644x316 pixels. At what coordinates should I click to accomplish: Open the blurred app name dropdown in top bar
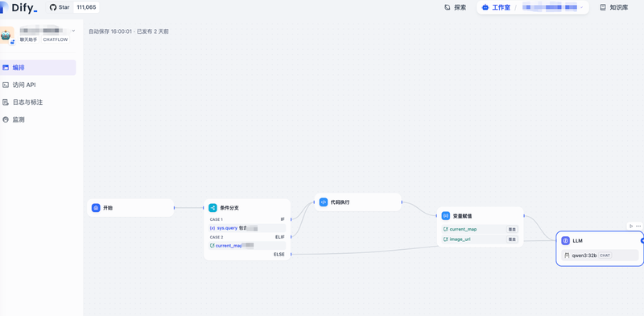552,7
